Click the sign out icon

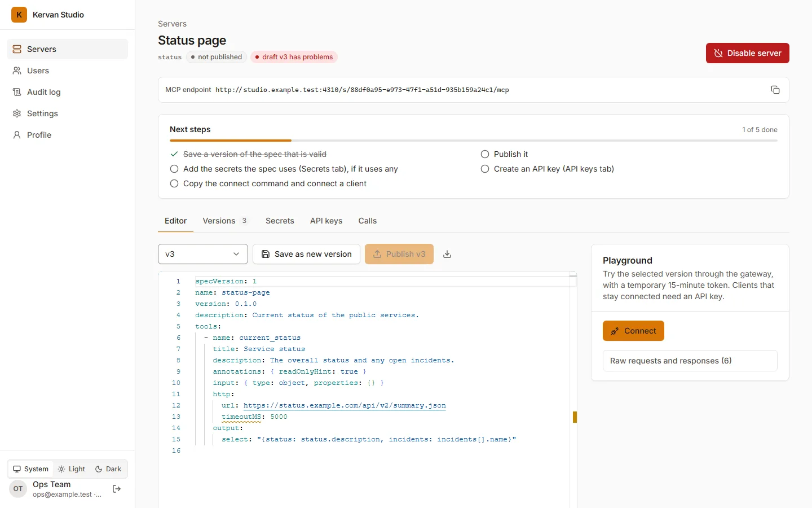(117, 489)
